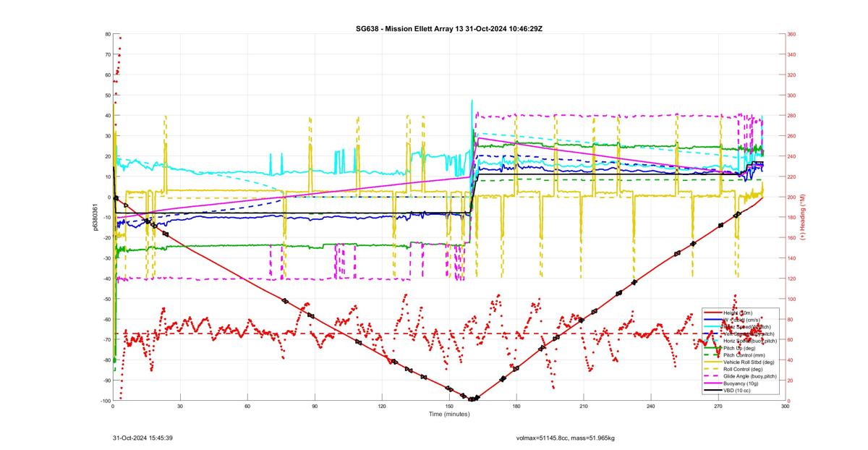Select the 'Roll Control (deg)' legend entry
This screenshot has width=868, height=450.
(x=743, y=369)
